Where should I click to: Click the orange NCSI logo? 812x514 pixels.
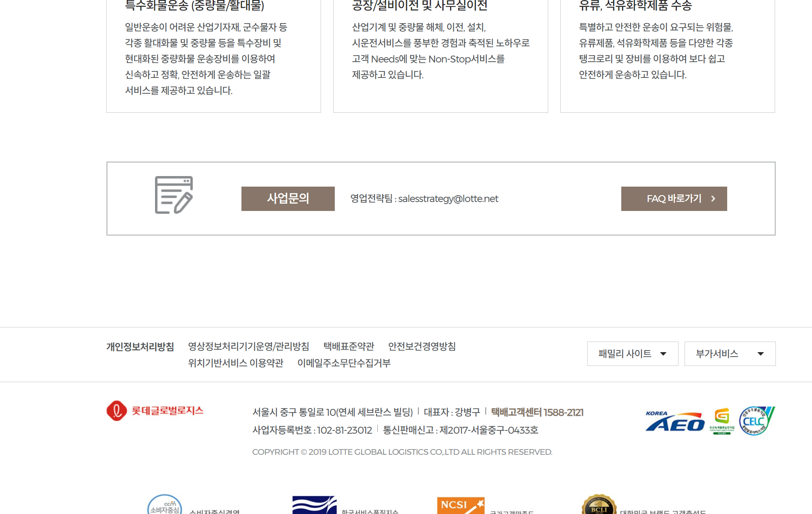pos(461,505)
